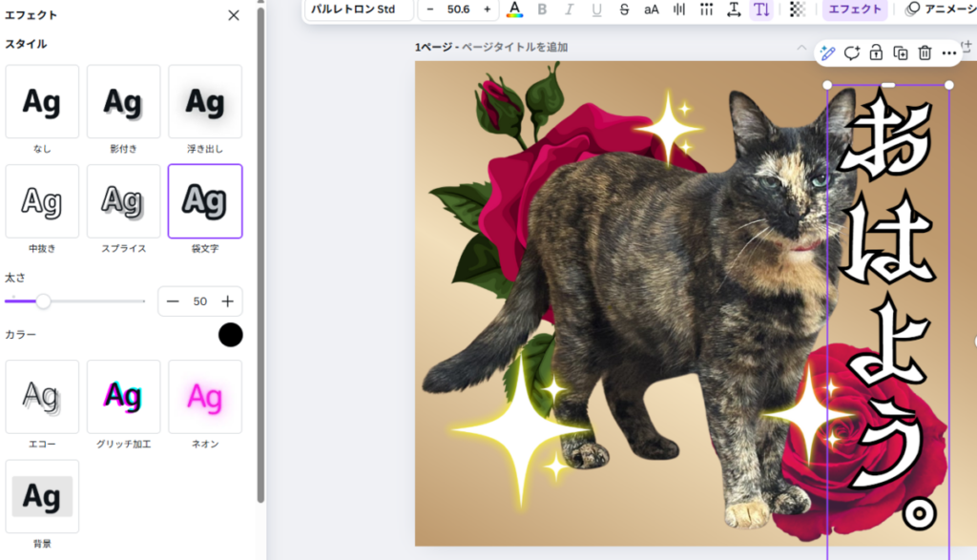Select the 中抜き hollow text style
The width and height of the screenshot is (977, 560).
point(42,201)
